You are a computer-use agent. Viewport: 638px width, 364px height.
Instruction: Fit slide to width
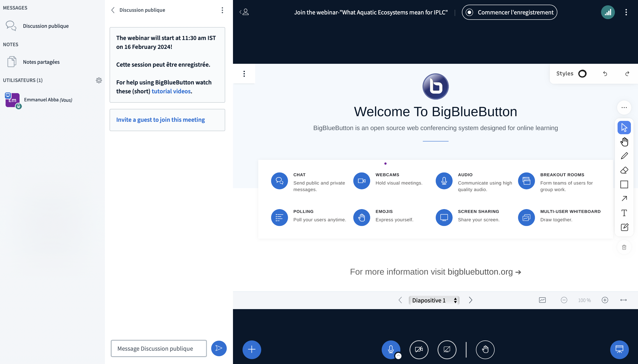(623, 300)
